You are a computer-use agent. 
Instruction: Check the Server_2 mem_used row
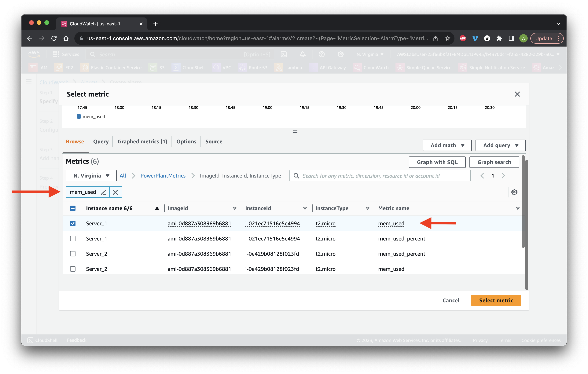tap(73, 269)
